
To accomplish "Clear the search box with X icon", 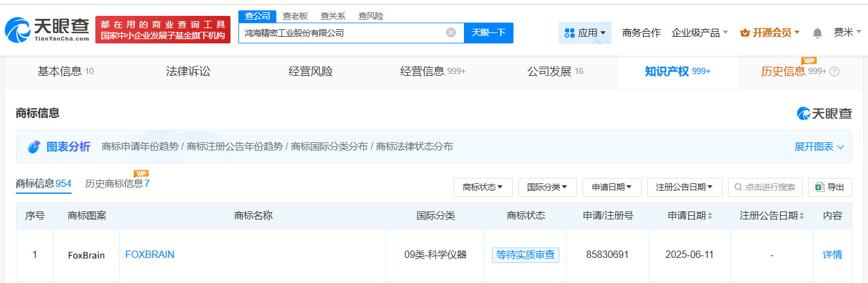I will [451, 32].
